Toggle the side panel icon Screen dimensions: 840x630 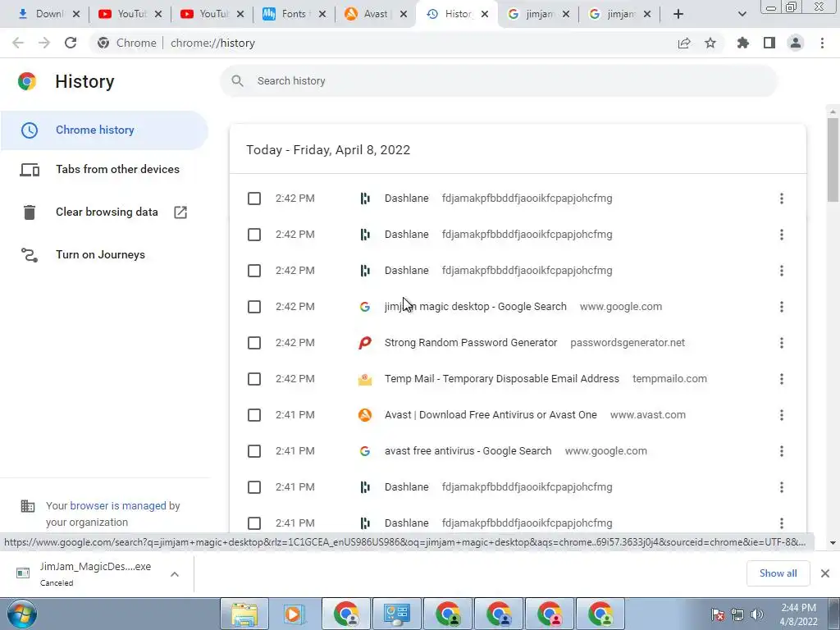(x=769, y=43)
